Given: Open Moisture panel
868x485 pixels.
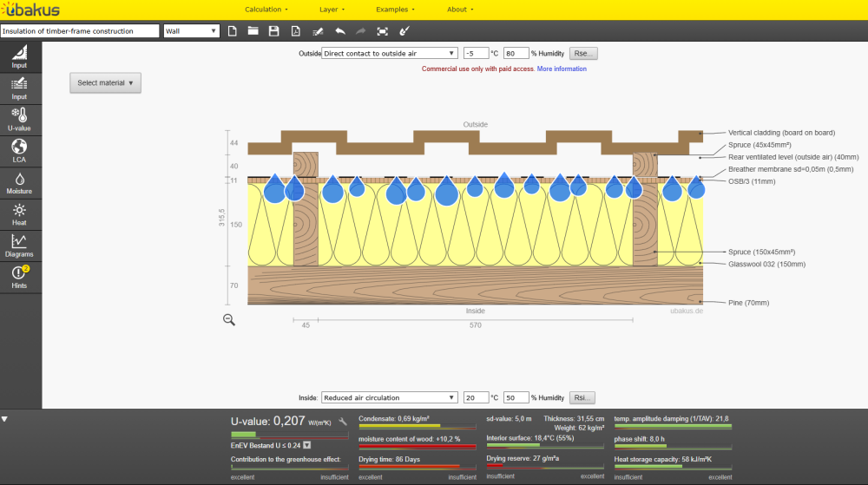Looking at the screenshot, I should (21, 183).
